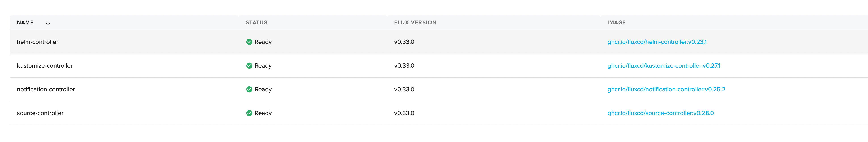Select the helm-controller row name
Screen dimensions: 868x142
click(x=37, y=42)
